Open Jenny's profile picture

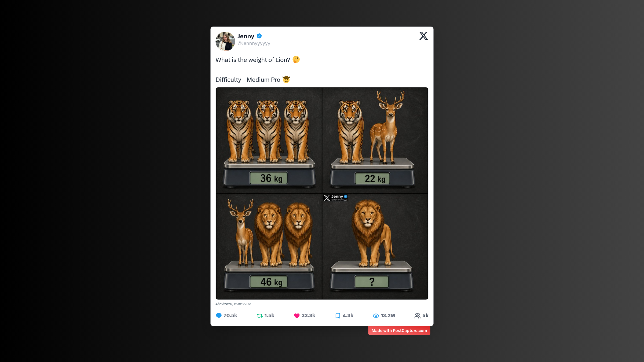pyautogui.click(x=225, y=41)
